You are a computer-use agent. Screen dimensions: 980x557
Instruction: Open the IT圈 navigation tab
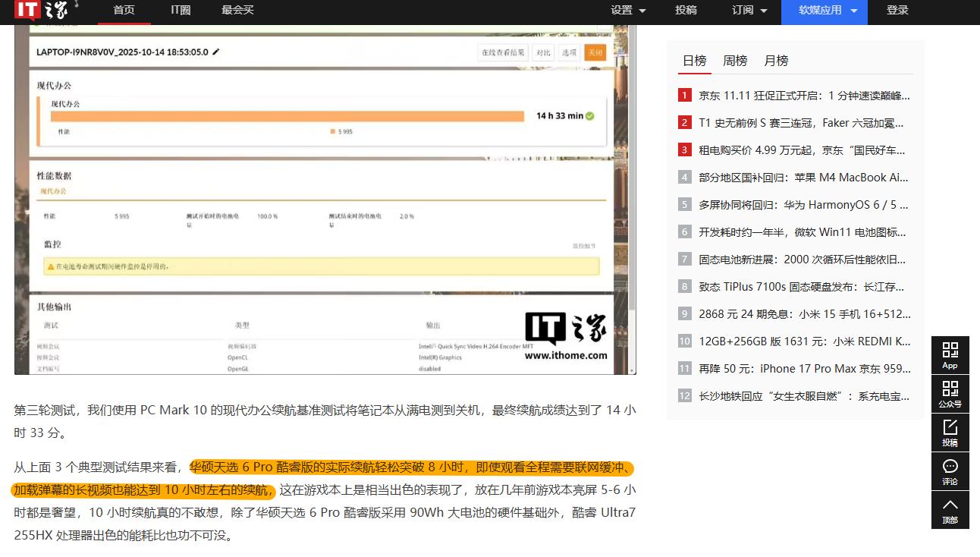(181, 11)
